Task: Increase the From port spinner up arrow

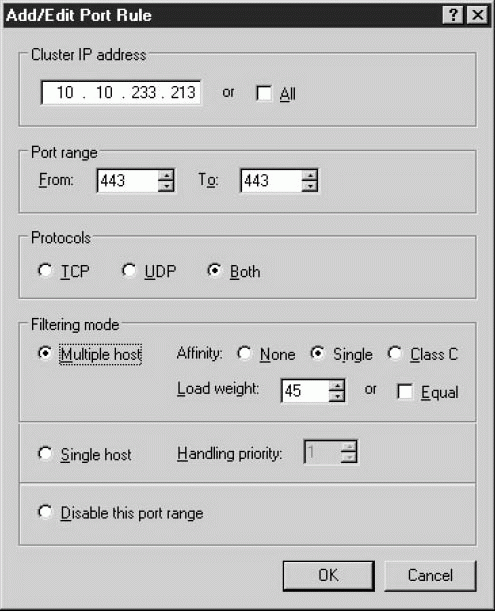Action: (166, 175)
